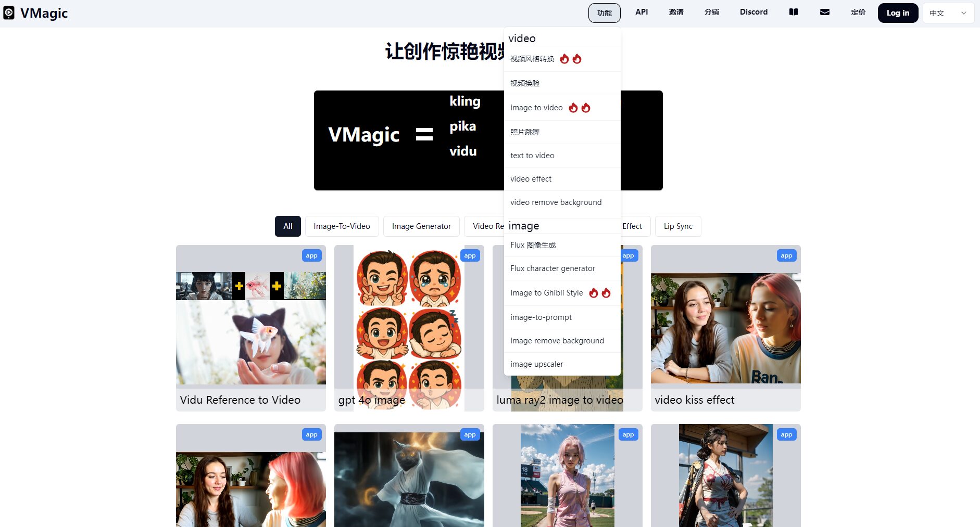Click the Vidu Reference to Video title text
Viewport: 980px width, 527px height.
point(240,400)
